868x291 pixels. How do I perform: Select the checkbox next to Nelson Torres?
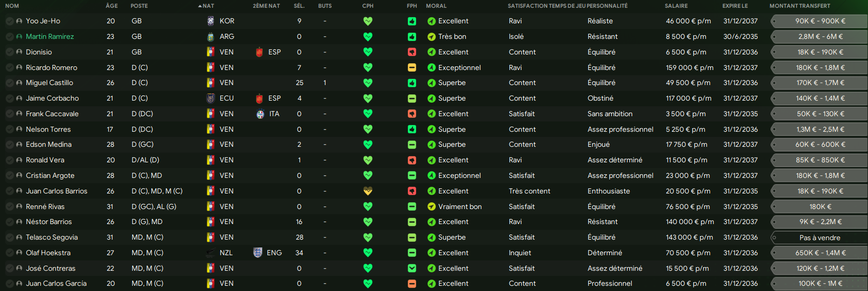pyautogui.click(x=9, y=130)
